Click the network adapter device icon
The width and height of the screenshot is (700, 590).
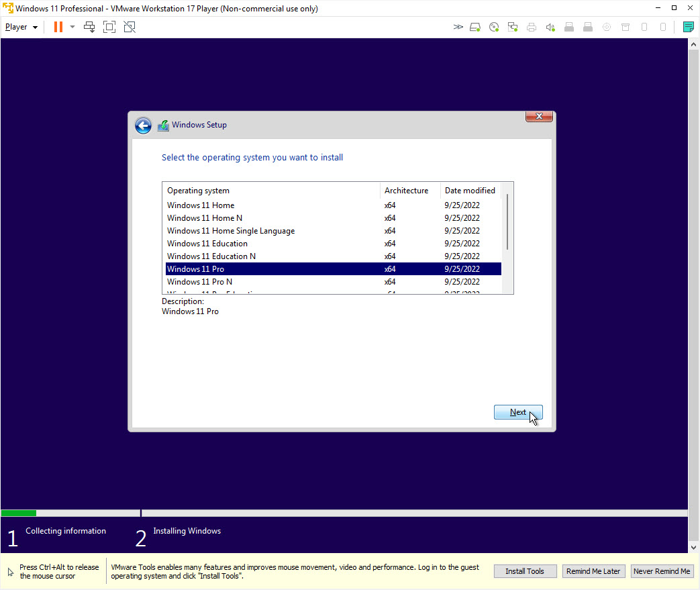pyautogui.click(x=513, y=27)
